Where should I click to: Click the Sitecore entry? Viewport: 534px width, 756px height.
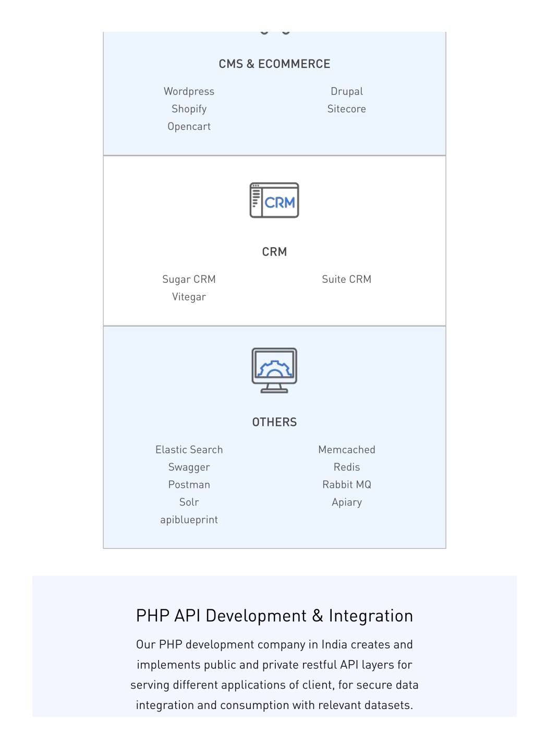pyautogui.click(x=347, y=109)
